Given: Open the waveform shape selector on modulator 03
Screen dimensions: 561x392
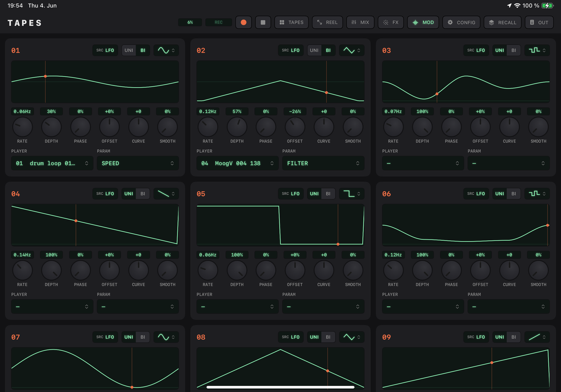Looking at the screenshot, I should tap(537, 50).
